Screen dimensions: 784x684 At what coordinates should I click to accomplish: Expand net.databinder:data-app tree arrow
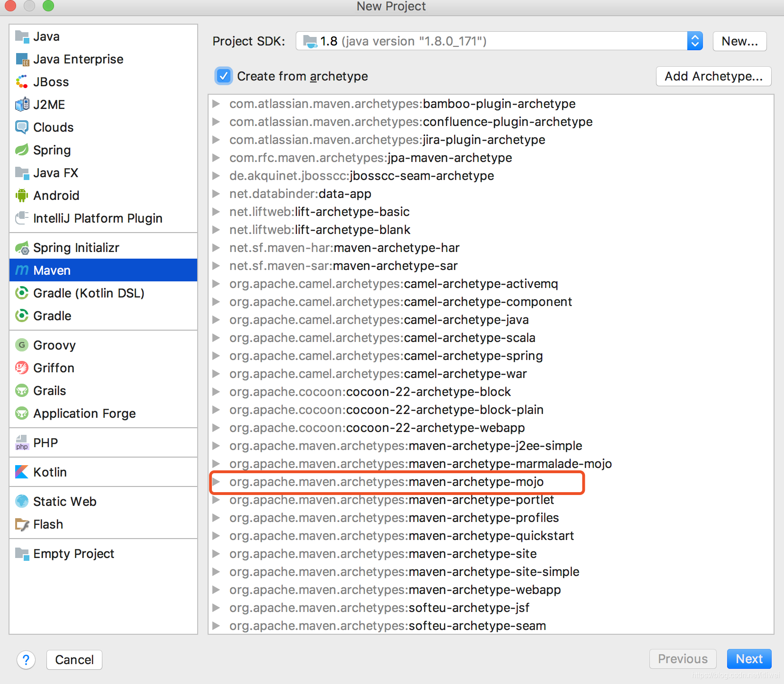(216, 194)
